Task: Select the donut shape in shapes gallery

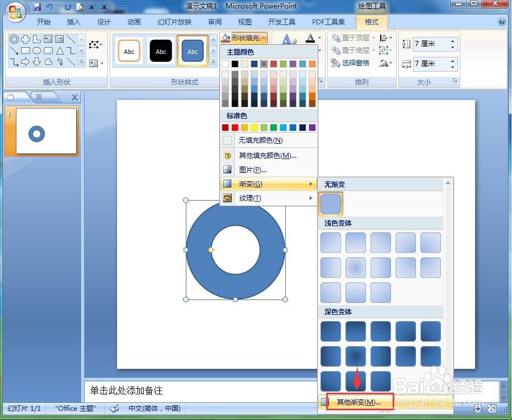Action: point(14,40)
